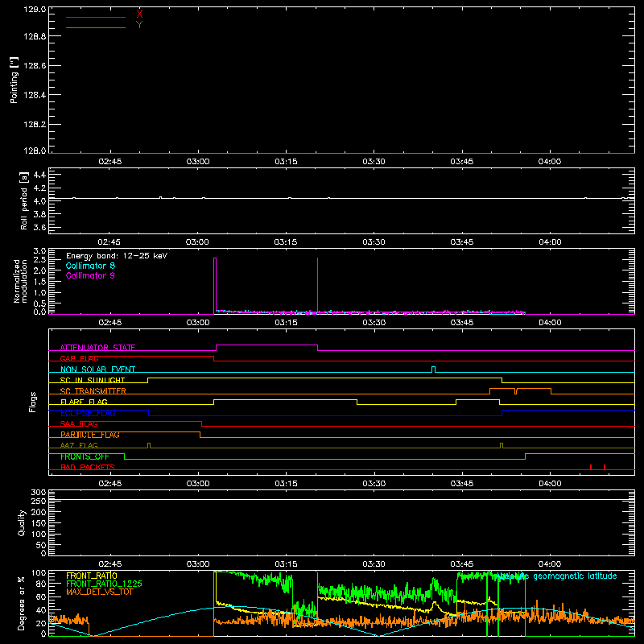This screenshot has width=644, height=644.
Task: Click 'Energy band: 12-25 keV' annotation
Action: pos(117,256)
